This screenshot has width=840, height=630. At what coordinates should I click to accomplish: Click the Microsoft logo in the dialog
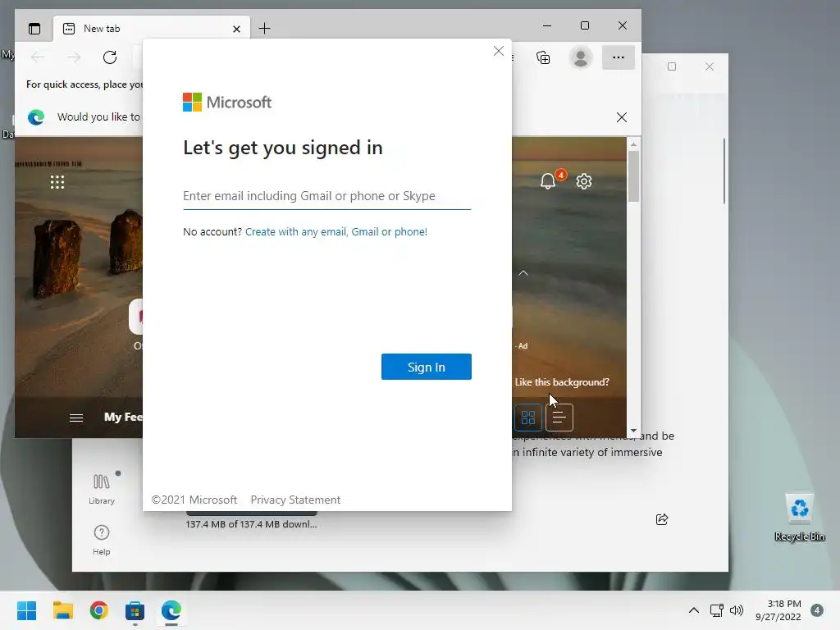click(x=227, y=102)
